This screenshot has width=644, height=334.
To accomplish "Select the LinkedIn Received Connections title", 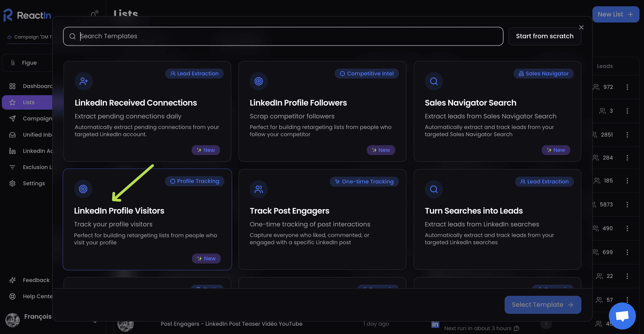I will [x=136, y=103].
